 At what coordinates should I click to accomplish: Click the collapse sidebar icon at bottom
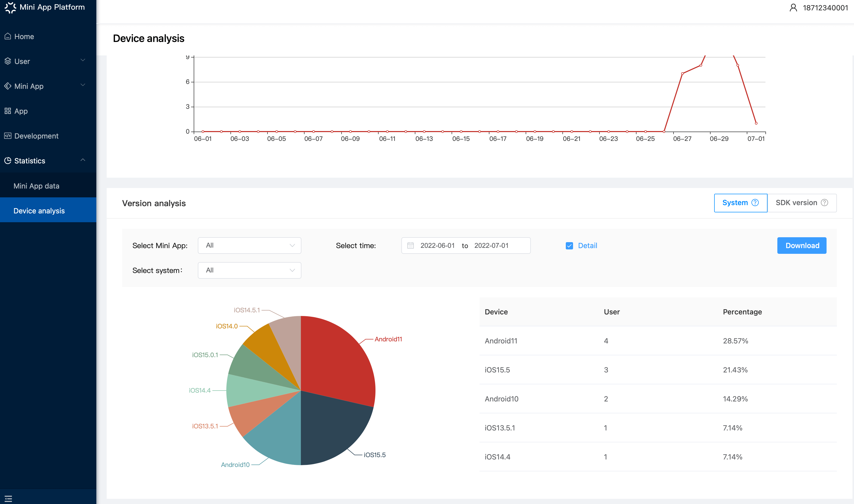(9, 499)
